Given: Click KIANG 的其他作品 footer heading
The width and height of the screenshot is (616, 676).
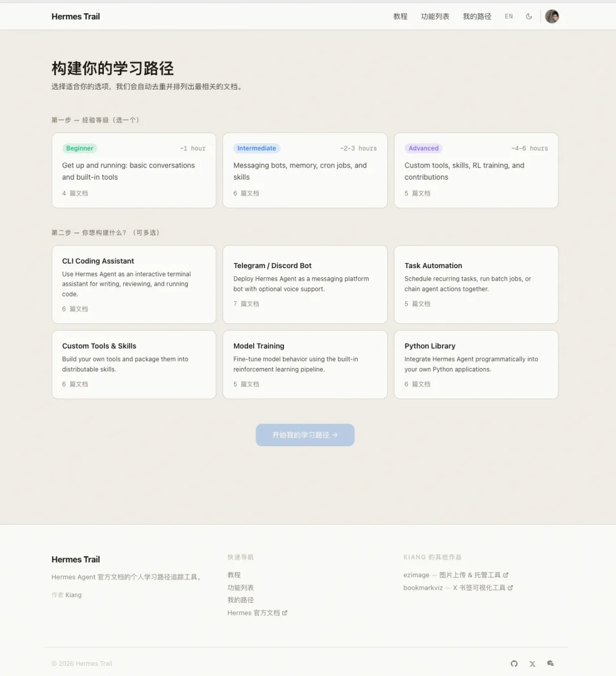Looking at the screenshot, I should tap(432, 557).
